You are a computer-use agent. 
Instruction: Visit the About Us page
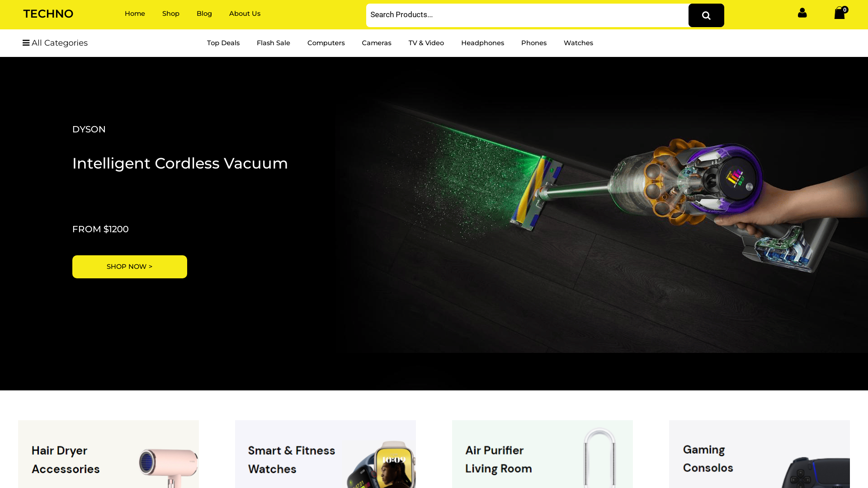(x=245, y=14)
